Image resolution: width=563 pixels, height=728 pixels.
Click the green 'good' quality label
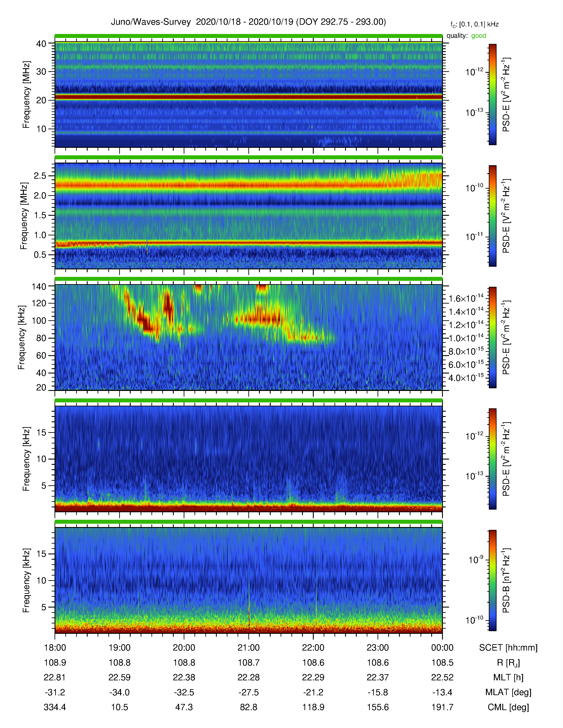(479, 36)
